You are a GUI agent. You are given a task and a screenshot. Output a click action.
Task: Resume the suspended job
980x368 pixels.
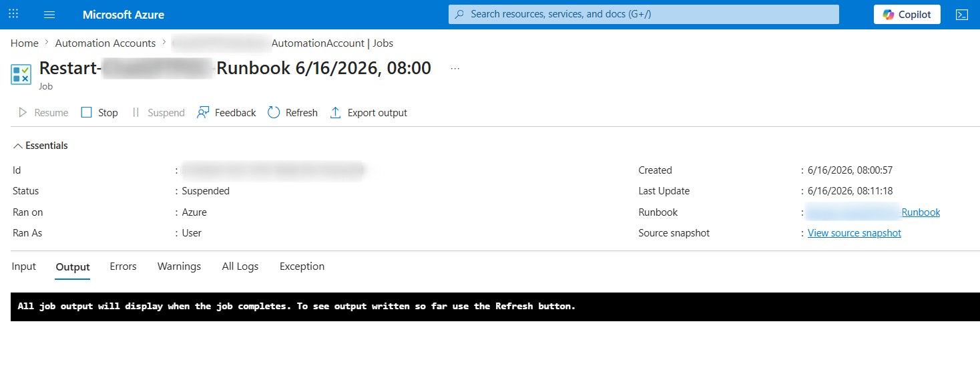pyautogui.click(x=43, y=112)
